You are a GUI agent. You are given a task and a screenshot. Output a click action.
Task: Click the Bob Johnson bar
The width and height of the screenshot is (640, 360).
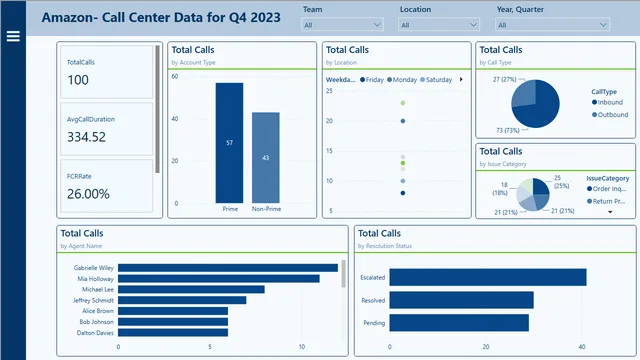173,322
